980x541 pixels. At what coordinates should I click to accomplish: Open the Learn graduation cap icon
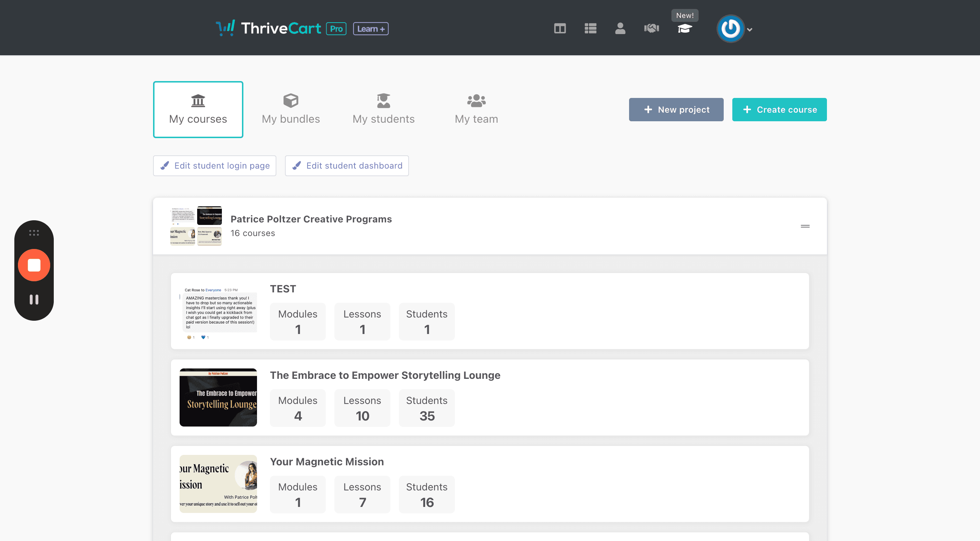tap(684, 29)
